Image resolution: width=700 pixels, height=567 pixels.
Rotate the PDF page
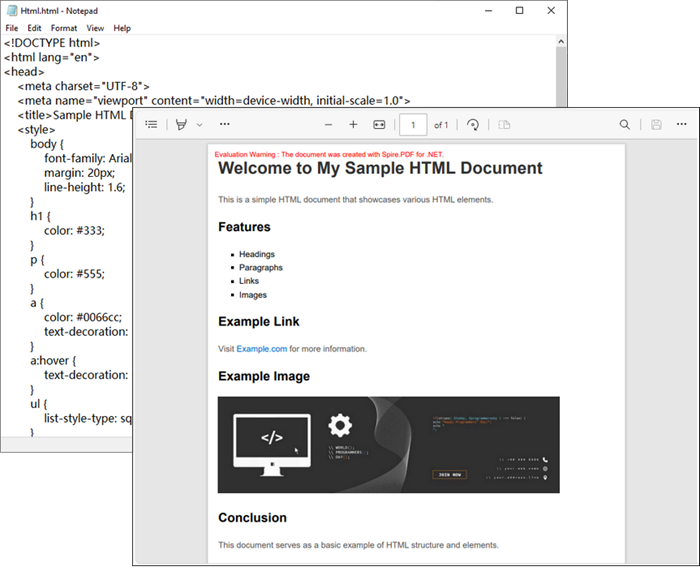(x=473, y=125)
